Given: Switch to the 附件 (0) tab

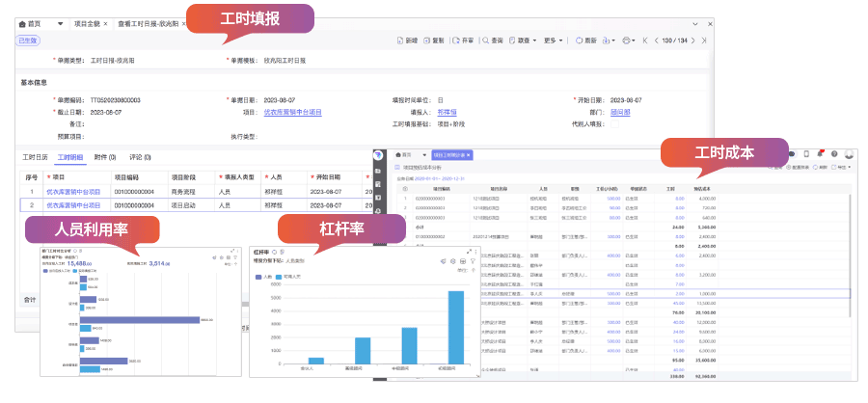Looking at the screenshot, I should pyautogui.click(x=105, y=156).
